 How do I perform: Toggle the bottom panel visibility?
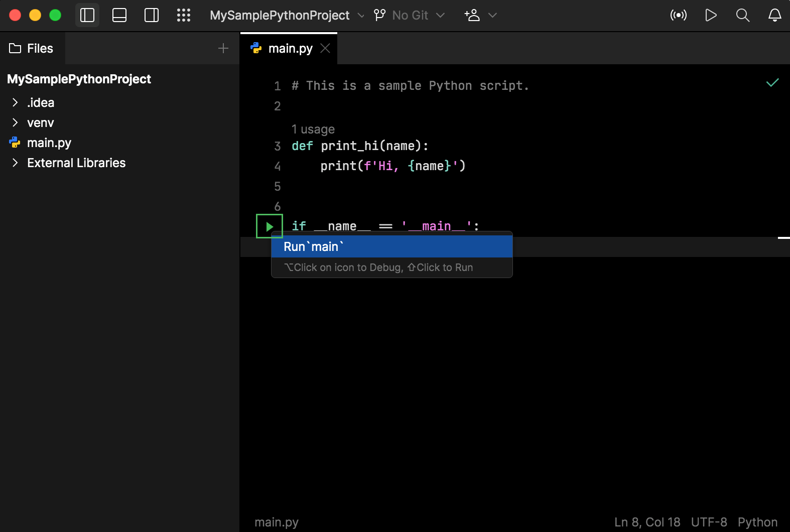pyautogui.click(x=119, y=15)
